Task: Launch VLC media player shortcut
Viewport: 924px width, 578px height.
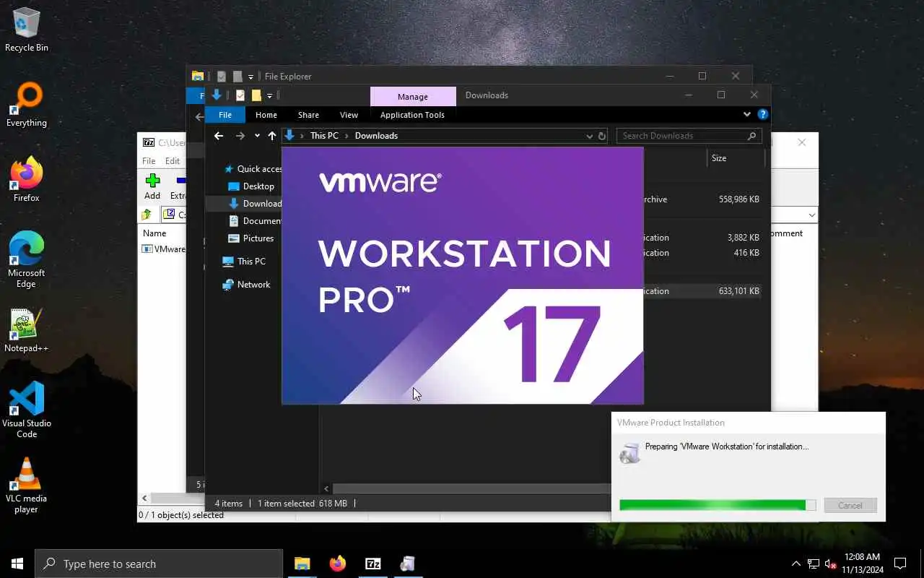Action: point(27,486)
